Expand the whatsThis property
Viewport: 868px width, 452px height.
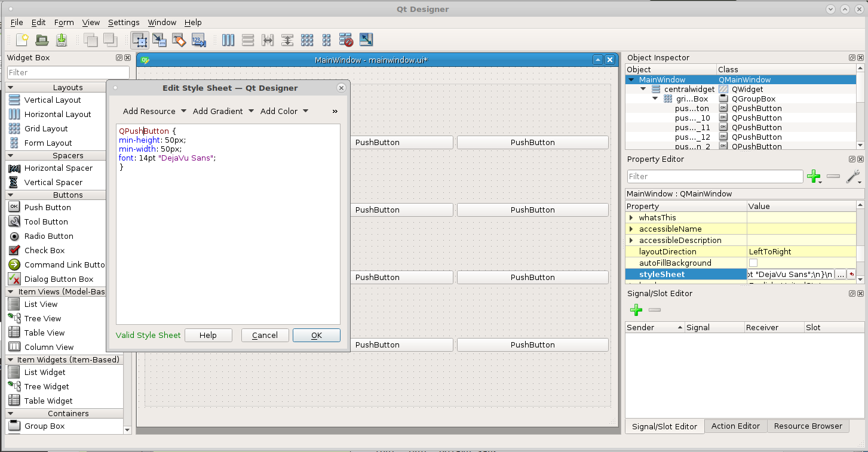tap(631, 217)
